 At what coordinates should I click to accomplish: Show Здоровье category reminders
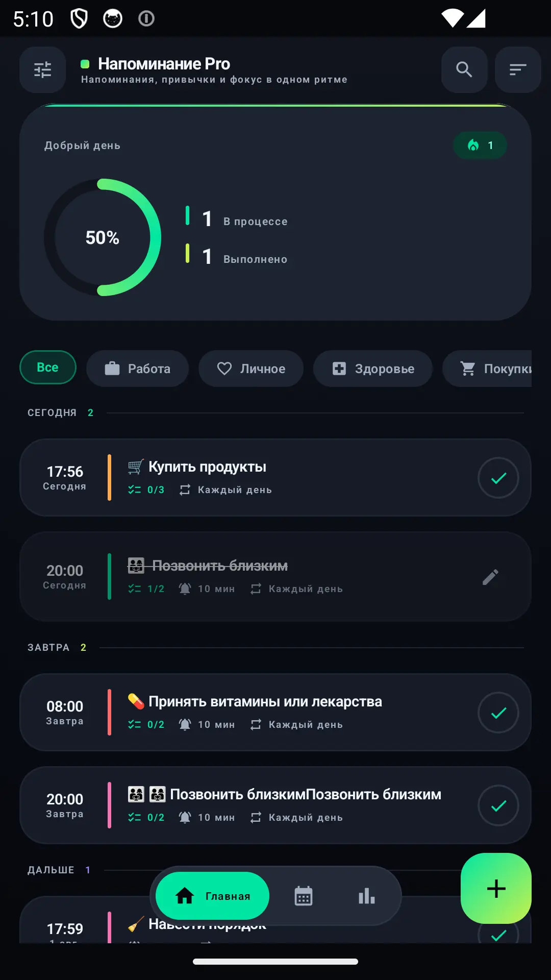click(373, 369)
